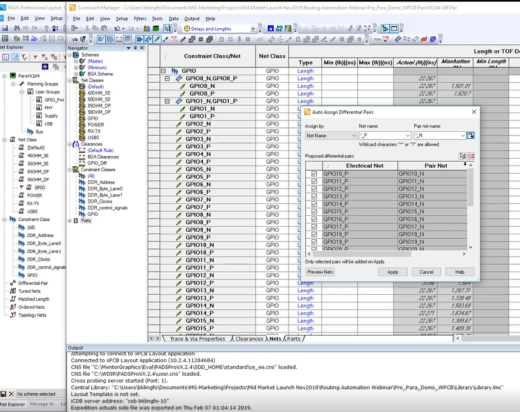This screenshot has height=412, width=520.
Task: Close the Navigator panel with its X icon
Action: pyautogui.click(x=142, y=48)
